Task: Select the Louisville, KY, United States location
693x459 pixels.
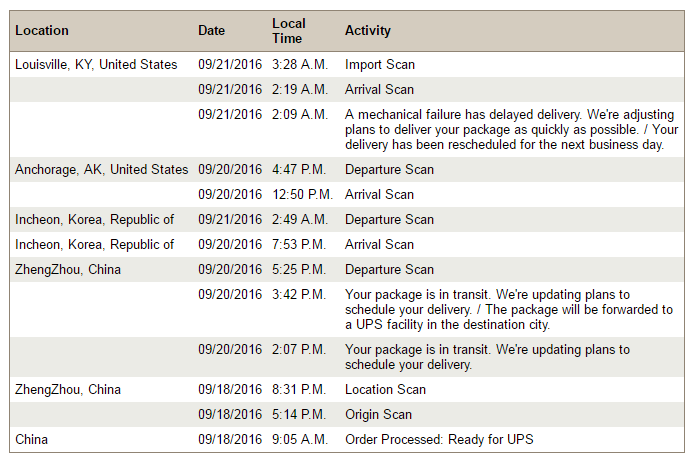Action: (96, 64)
